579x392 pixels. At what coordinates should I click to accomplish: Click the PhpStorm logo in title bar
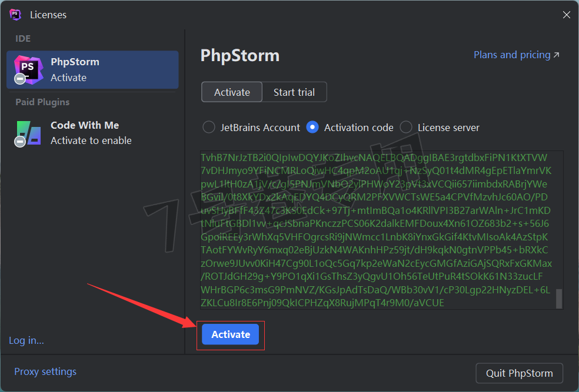point(15,15)
